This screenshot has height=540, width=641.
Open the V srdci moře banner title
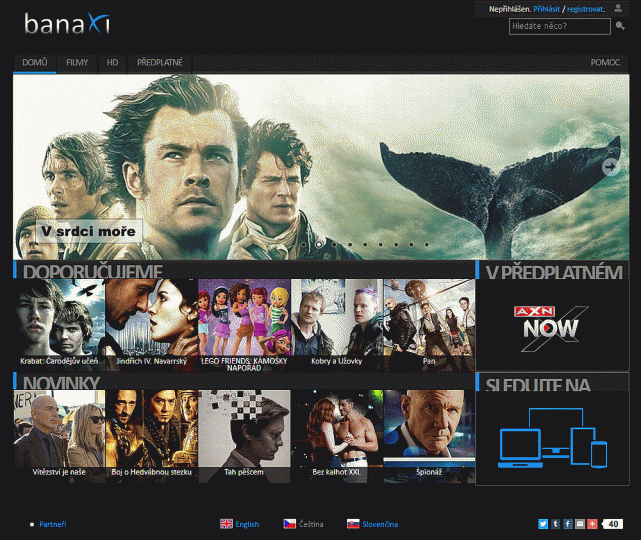89,231
